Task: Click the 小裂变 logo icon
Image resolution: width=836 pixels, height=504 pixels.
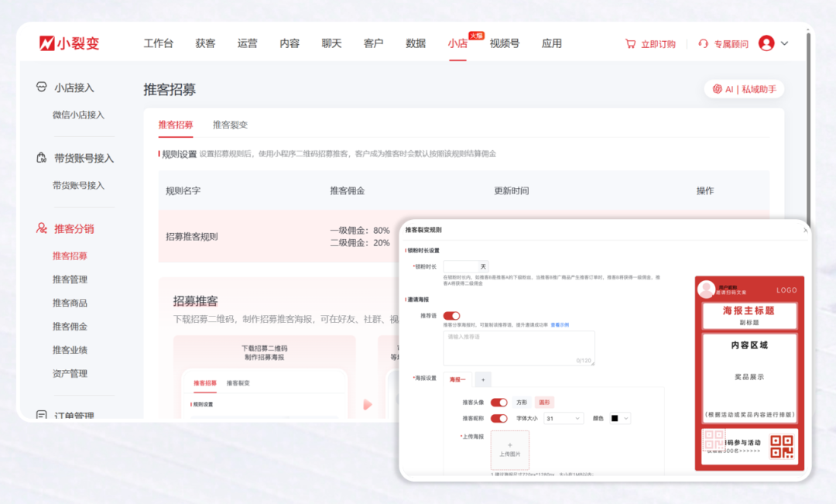Action: tap(48, 43)
